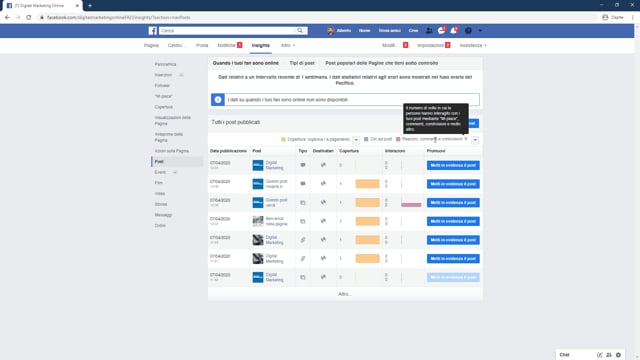Click the new tab plus icon
Image resolution: width=640 pixels, height=360 pixels.
click(x=90, y=6)
